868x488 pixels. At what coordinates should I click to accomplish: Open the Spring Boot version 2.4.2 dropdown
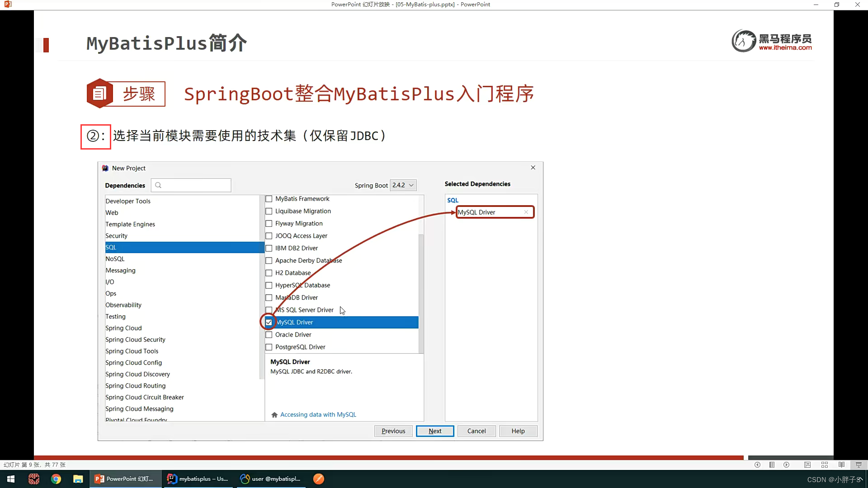(x=403, y=185)
